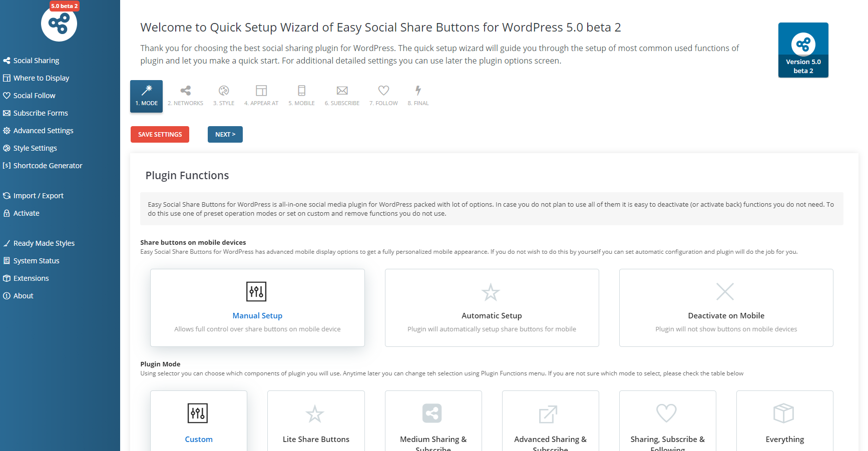Open the Social Sharing menu
Viewport: 868px width, 451px height.
pos(36,61)
